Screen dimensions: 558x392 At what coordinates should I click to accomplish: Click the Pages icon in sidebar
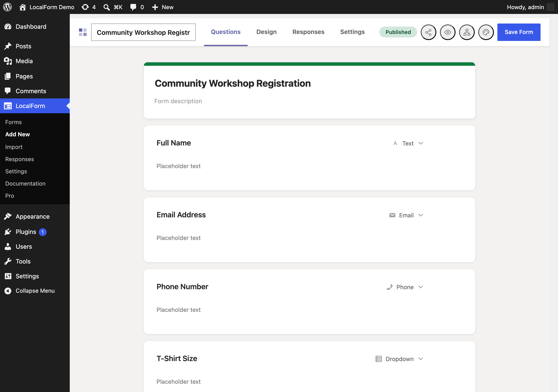click(x=8, y=76)
